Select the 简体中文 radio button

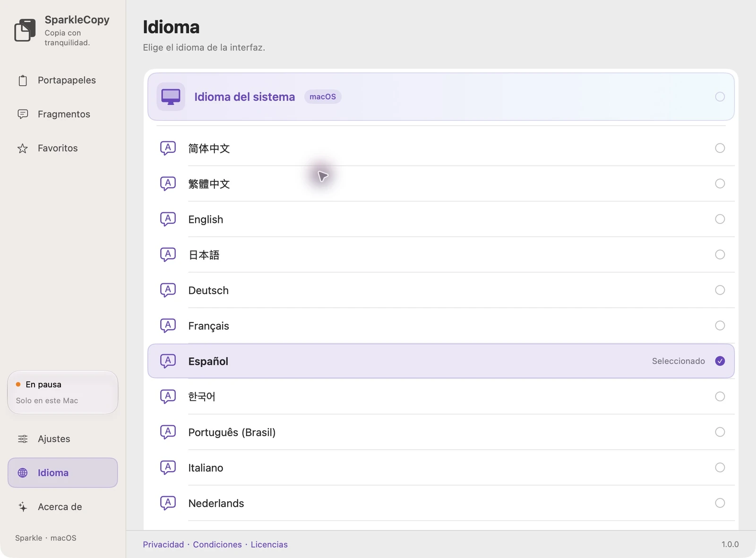point(720,148)
